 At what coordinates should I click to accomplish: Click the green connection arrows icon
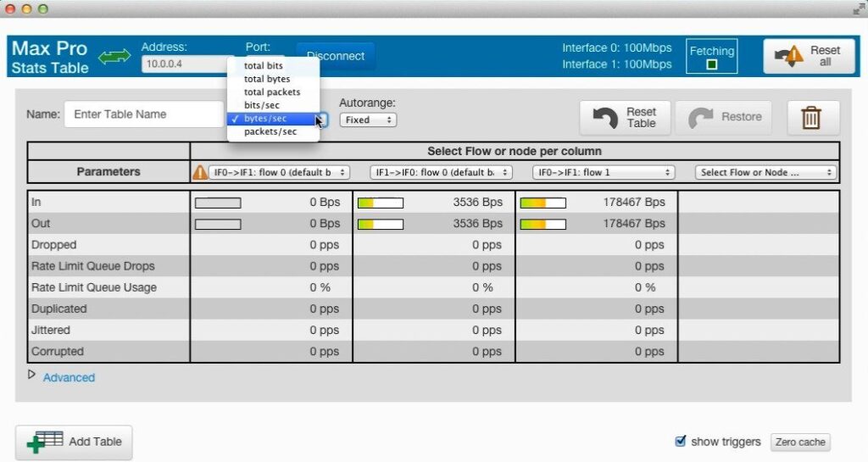(x=114, y=57)
